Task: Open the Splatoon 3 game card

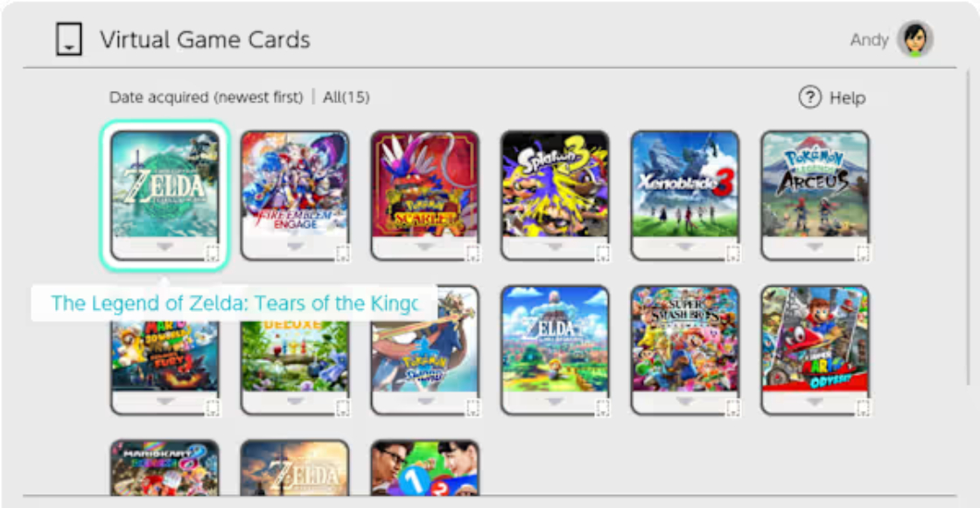Action: pos(555,196)
